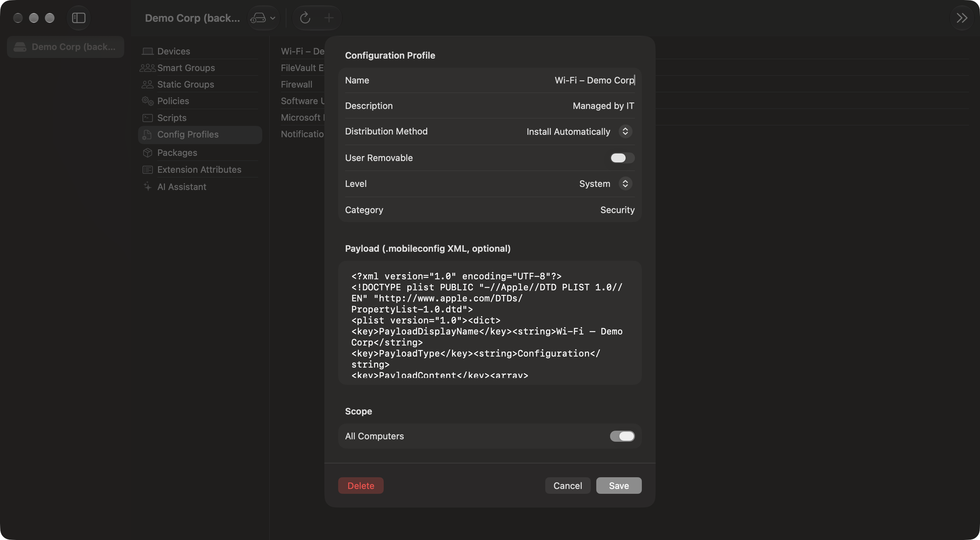Image resolution: width=980 pixels, height=540 pixels.
Task: Click the Static Groups people icon
Action: (148, 84)
